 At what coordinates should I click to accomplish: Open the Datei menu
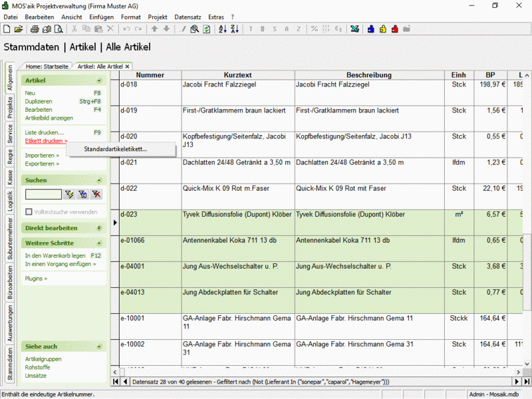click(x=11, y=17)
